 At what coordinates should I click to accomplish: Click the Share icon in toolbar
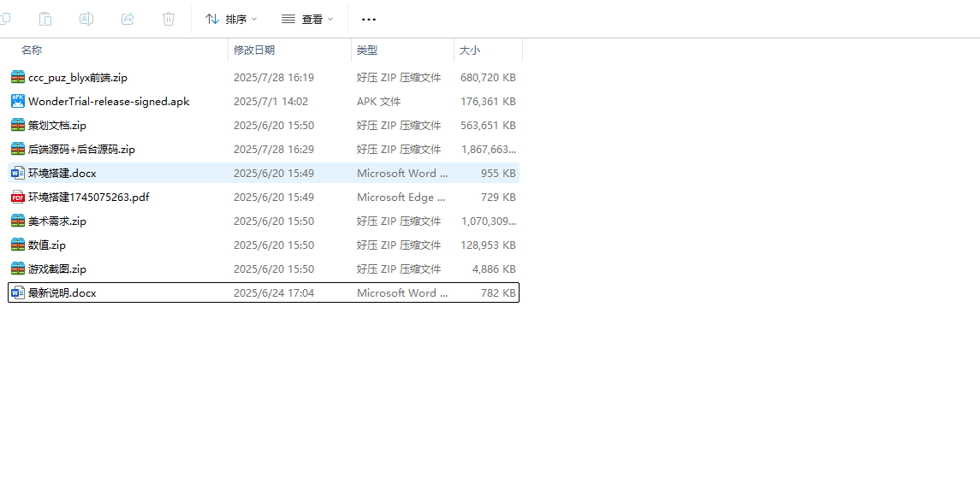128,19
